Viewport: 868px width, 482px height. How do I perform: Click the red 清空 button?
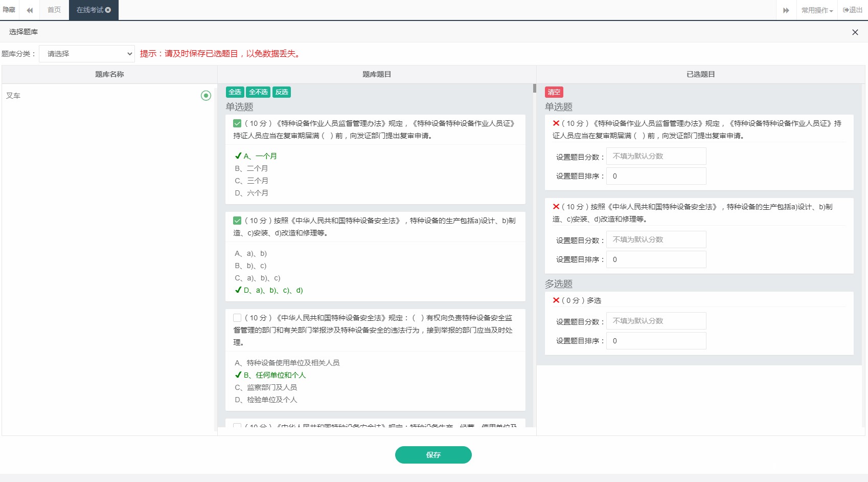click(554, 92)
